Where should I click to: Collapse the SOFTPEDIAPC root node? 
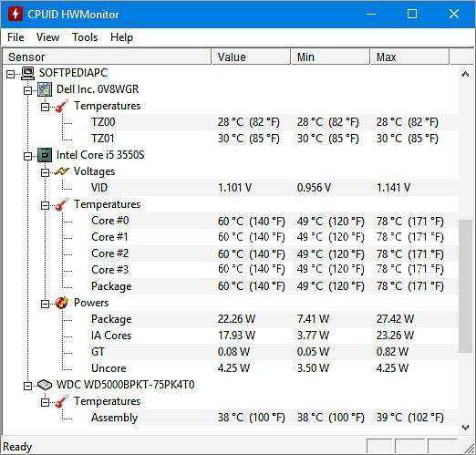click(10, 74)
